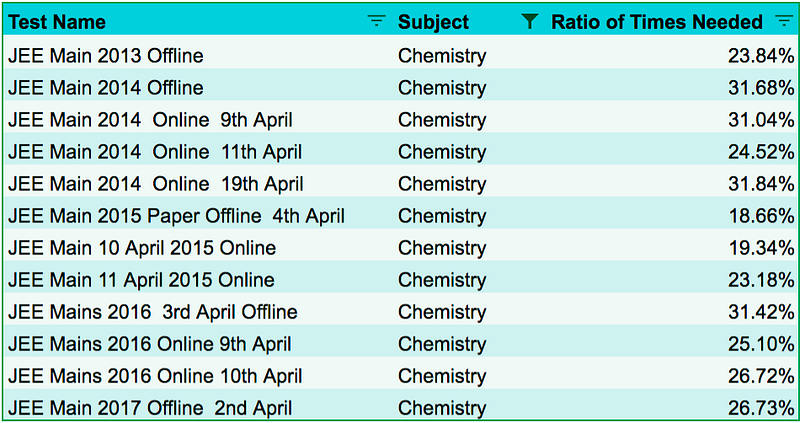Viewport: 800px width, 423px height.
Task: Select JEE Main 2017 Offline 2nd April
Action: (150, 408)
